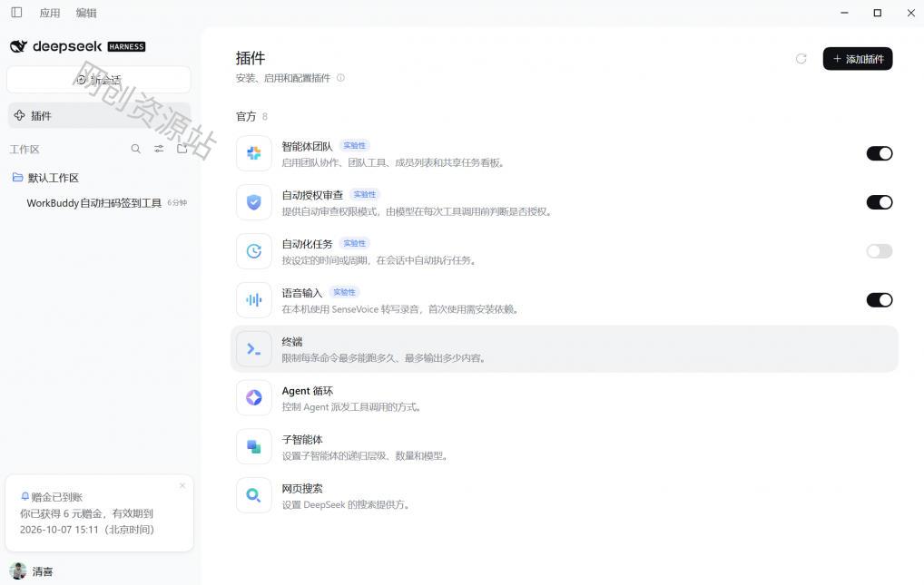Viewport: 924px width, 585px height.
Task: Click the 终端 terminal prompt icon
Action: point(254,349)
